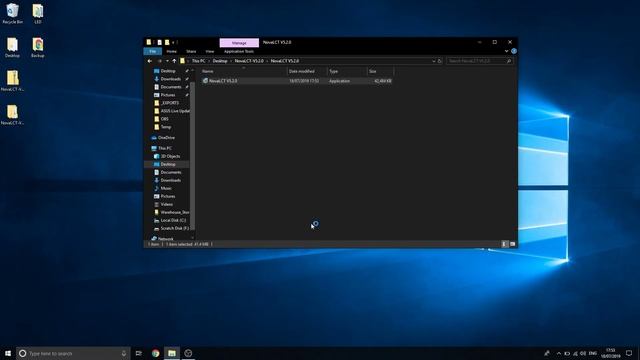The image size is (640, 360).
Task: Open File Explorer help icon
Action: pos(514,51)
